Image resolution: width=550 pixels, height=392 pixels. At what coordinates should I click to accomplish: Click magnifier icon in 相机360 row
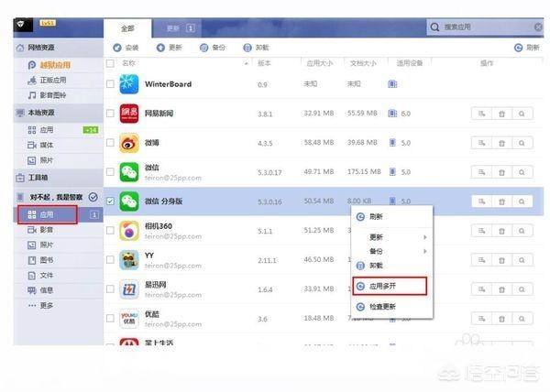522,231
